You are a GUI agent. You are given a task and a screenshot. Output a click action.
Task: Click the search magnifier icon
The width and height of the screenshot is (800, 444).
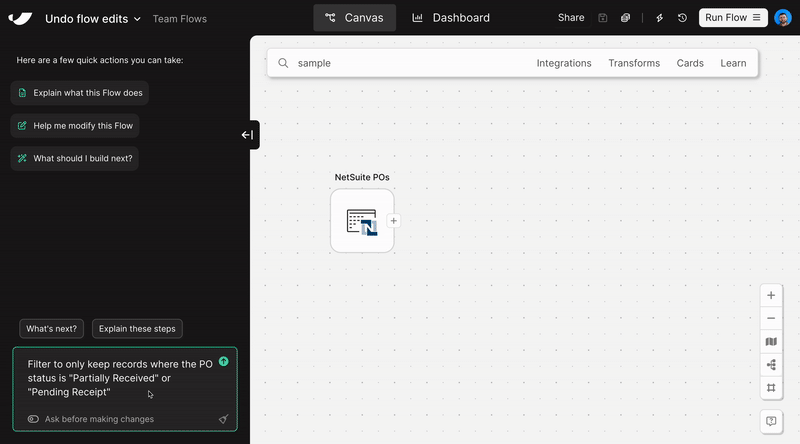coord(283,63)
